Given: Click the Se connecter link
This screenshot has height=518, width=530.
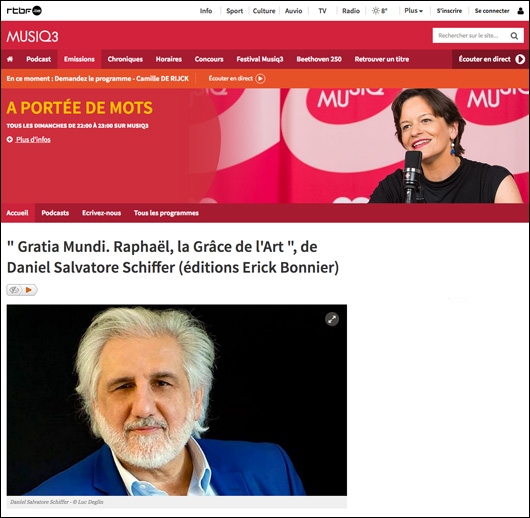Looking at the screenshot, I should coord(492,11).
